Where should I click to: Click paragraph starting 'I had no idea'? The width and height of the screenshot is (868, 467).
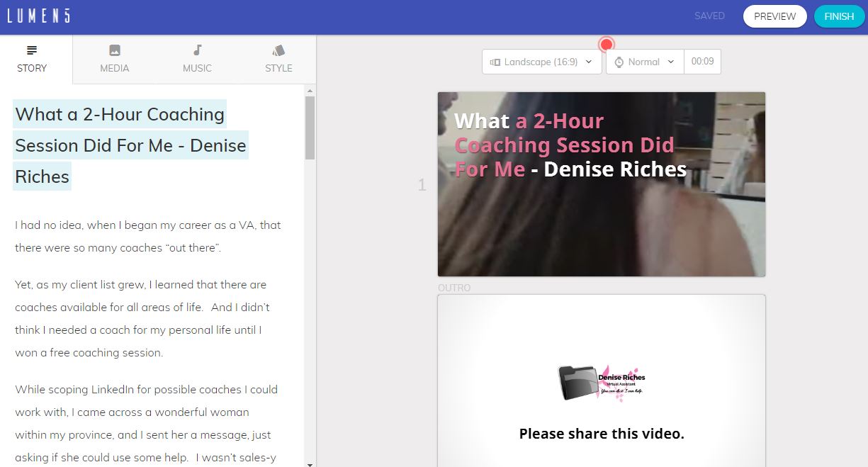point(148,237)
